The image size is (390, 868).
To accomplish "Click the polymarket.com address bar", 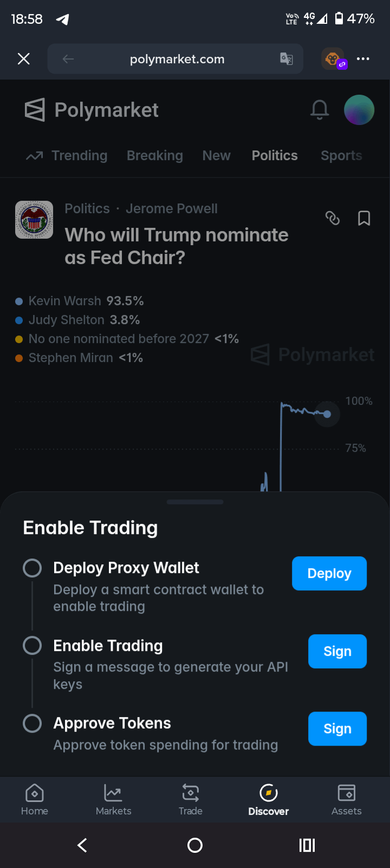I will pos(177,59).
